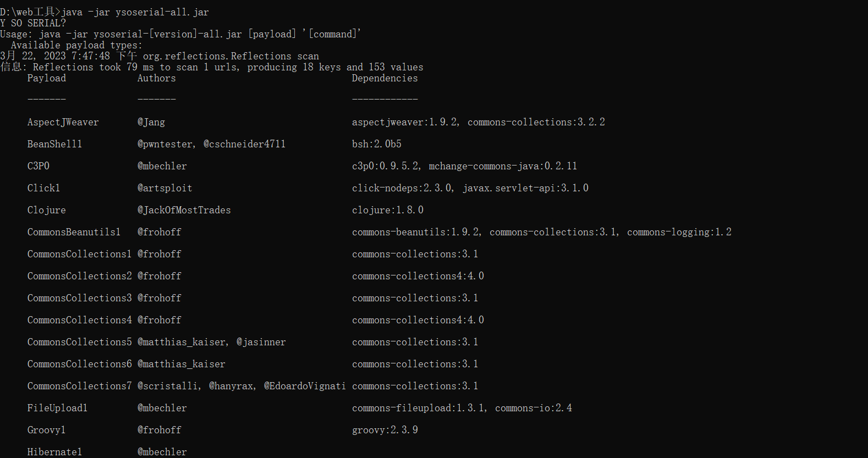Click the CommonsBeanutils1 payload name
The width and height of the screenshot is (868, 458).
point(74,232)
